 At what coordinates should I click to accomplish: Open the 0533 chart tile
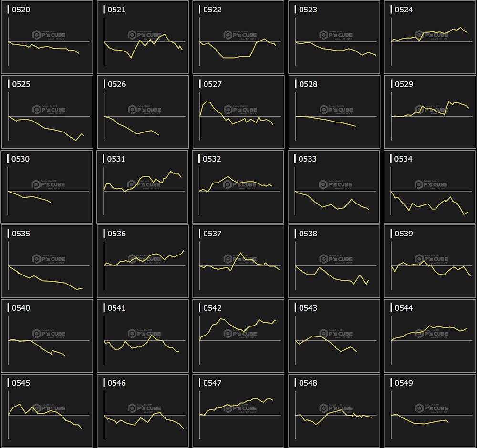click(x=334, y=187)
